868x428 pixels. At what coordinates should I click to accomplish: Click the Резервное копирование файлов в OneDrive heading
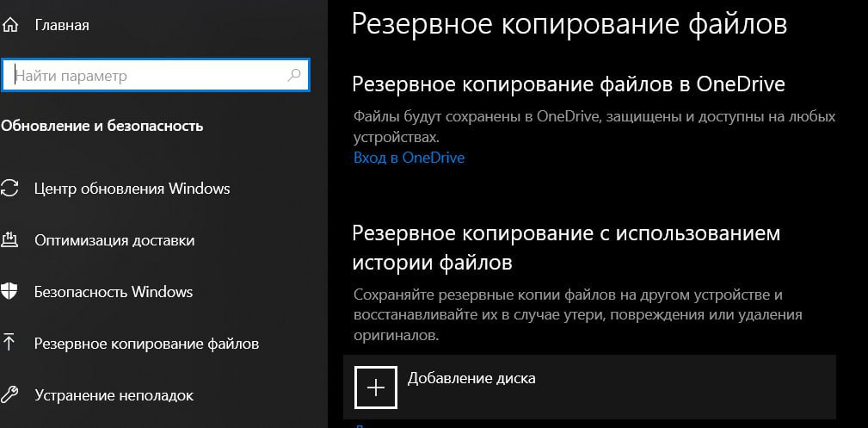point(569,84)
